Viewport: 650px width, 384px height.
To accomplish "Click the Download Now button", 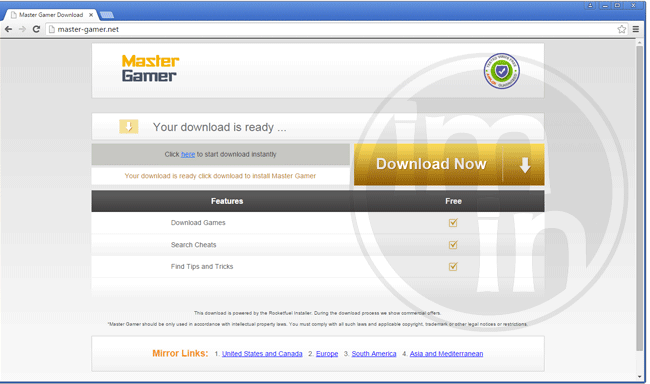I will 449,164.
